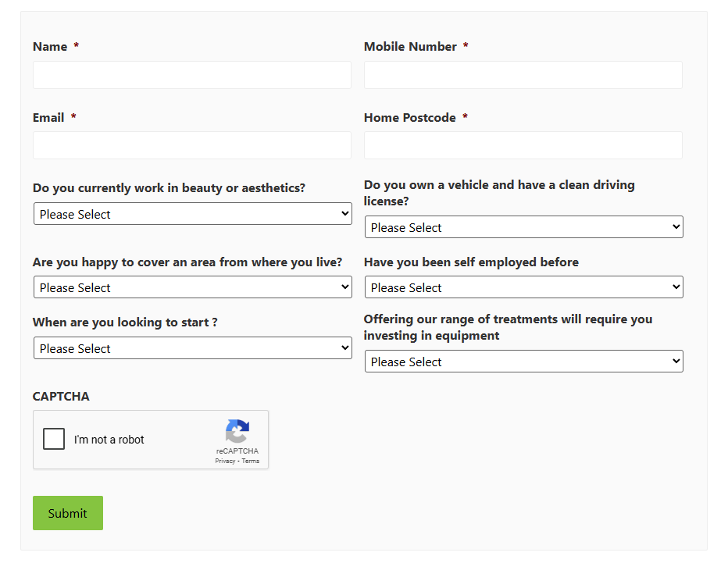This screenshot has height=563, width=728.
Task: Select the Email text field
Action: pyautogui.click(x=192, y=145)
